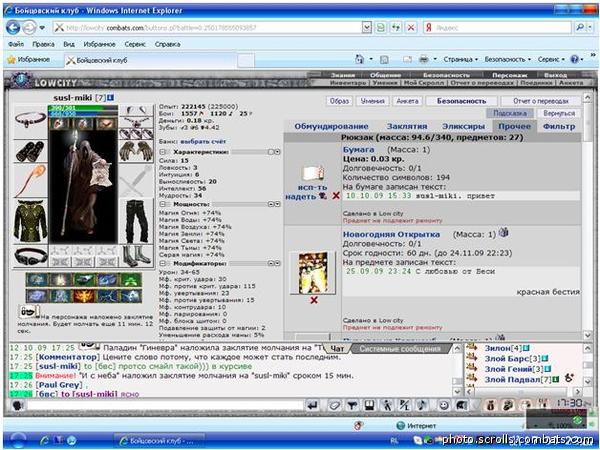Click in the chat message input field
Image resolution: width=600 pixels, height=450 pixels.
point(165,405)
